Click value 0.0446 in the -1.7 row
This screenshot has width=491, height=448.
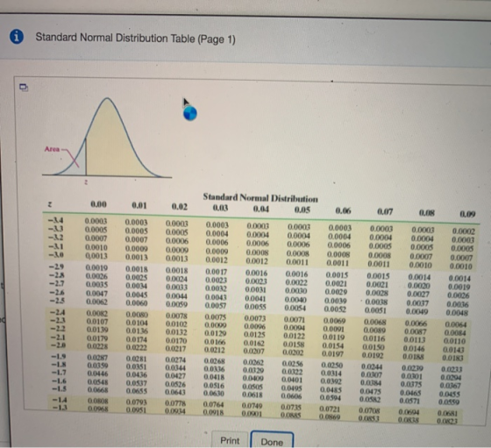coord(97,373)
